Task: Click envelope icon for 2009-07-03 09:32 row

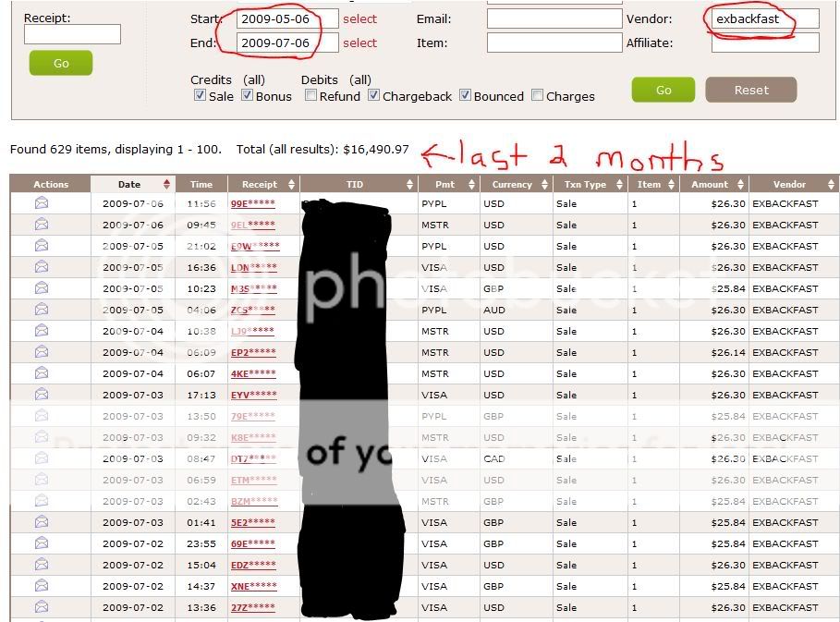Action: pos(42,436)
